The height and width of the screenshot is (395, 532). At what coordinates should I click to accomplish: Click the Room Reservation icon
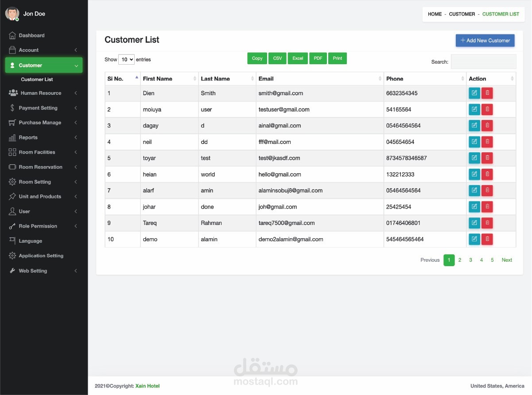tap(12, 167)
